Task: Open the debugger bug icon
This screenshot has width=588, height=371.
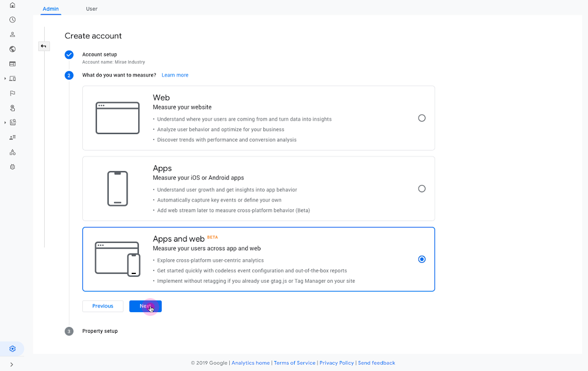Action: click(x=12, y=166)
